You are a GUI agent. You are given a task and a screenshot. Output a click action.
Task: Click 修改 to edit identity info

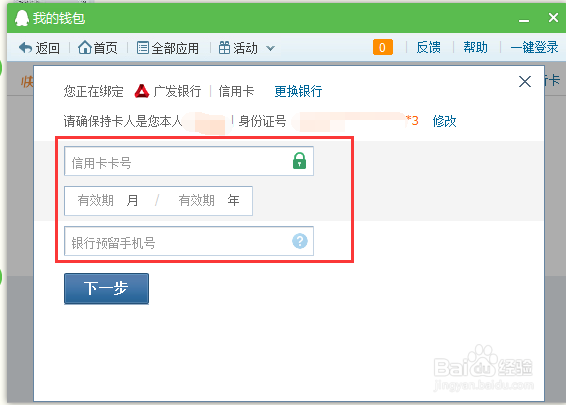click(444, 121)
